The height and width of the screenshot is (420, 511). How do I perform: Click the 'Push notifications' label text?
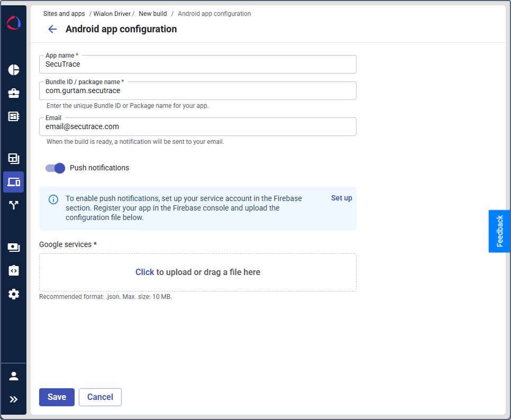99,168
